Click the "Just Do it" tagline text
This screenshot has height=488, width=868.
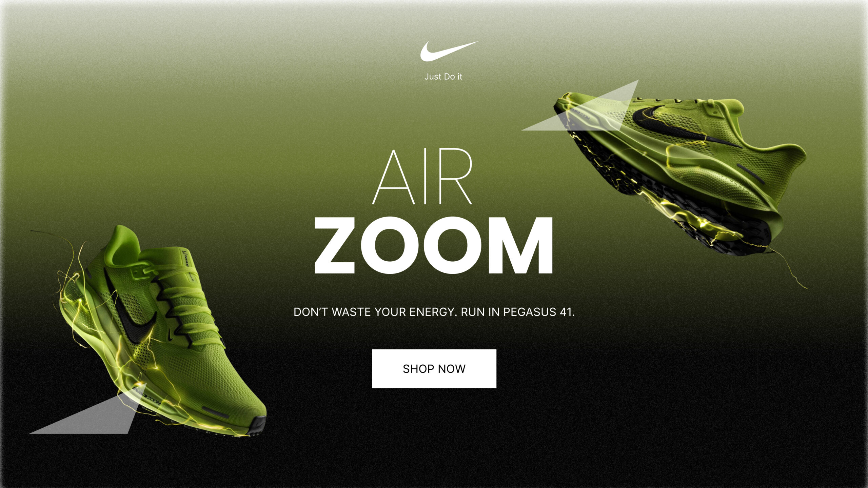pos(443,77)
